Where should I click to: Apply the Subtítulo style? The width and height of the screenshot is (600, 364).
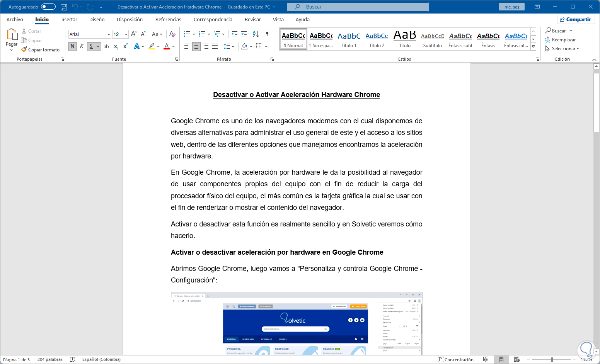point(433,39)
